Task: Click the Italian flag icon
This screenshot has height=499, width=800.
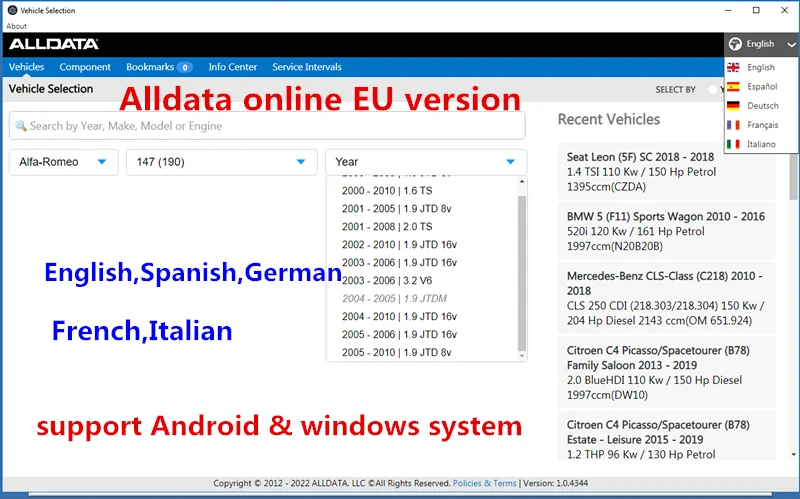Action: 733,144
